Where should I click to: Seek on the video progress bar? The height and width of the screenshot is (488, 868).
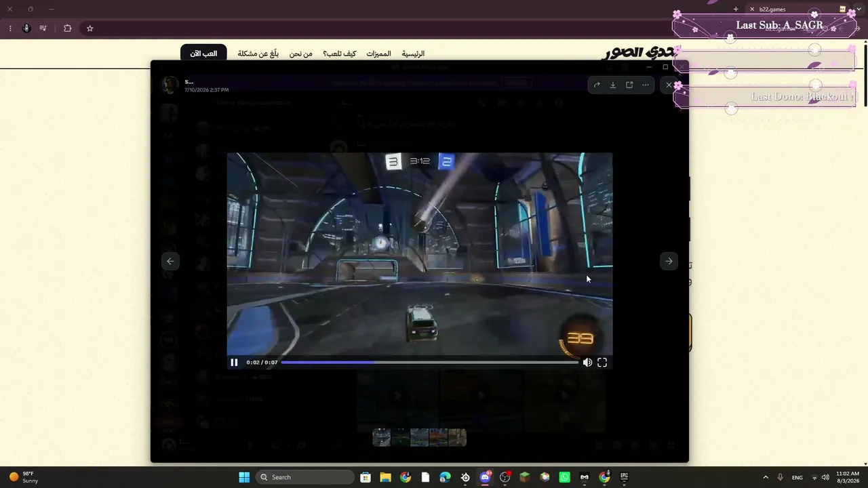[x=430, y=363]
